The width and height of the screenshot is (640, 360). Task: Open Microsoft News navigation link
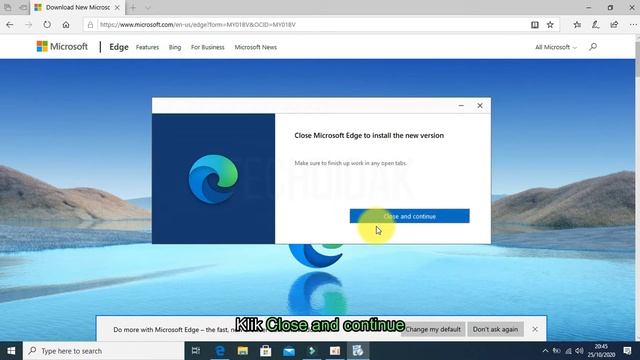point(256,47)
